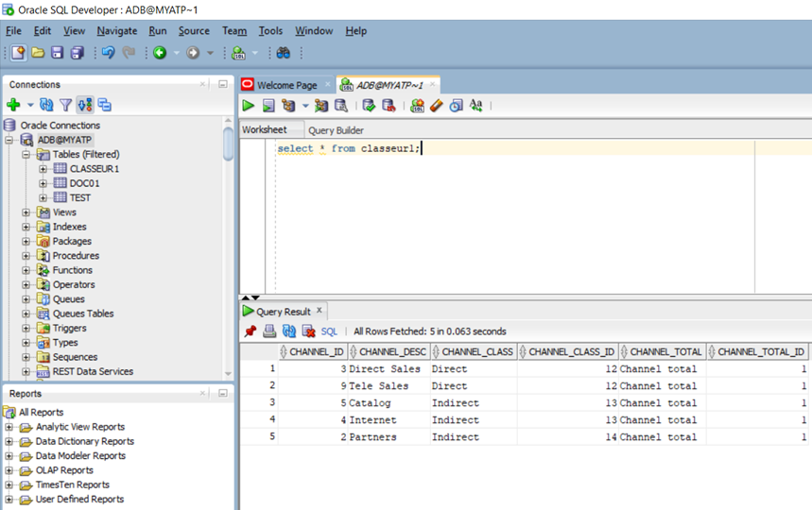
Task: Close the Query Result tab
Action: coord(320,311)
